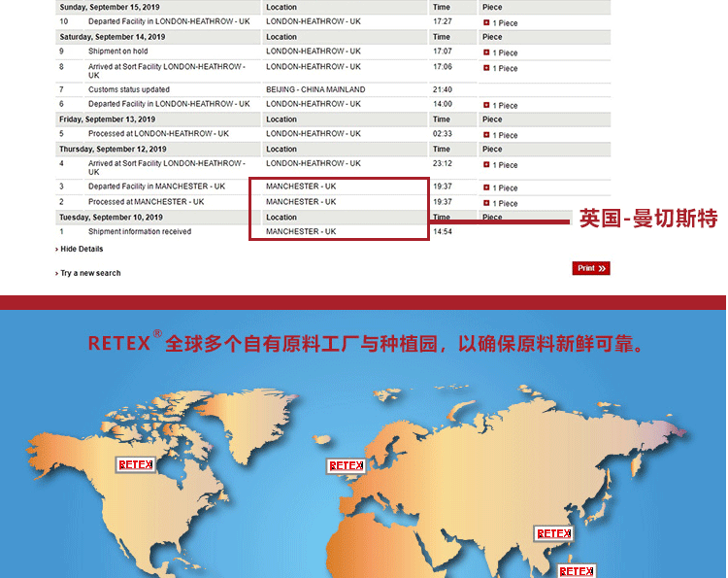Click the red RETEX headline text
This screenshot has width=728, height=578.
tap(366, 344)
